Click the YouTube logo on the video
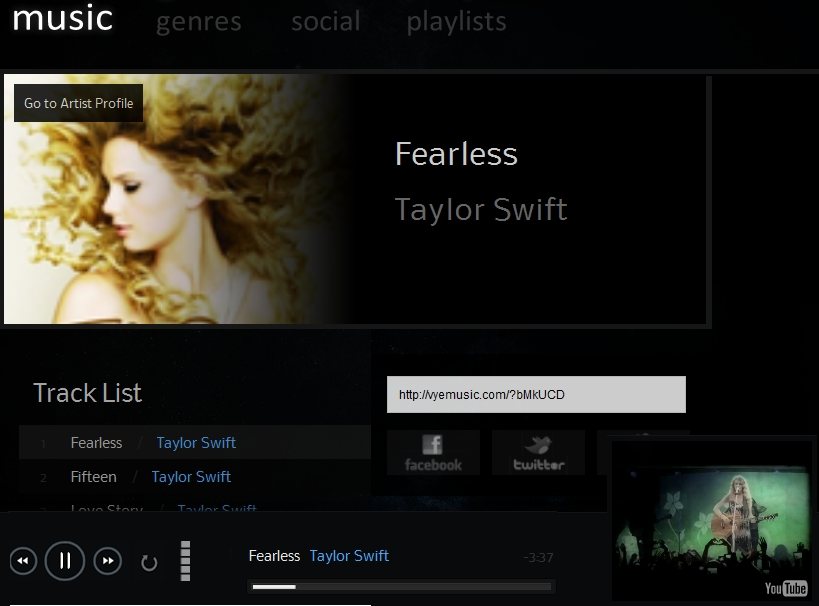This screenshot has height=606, width=819. tap(786, 588)
